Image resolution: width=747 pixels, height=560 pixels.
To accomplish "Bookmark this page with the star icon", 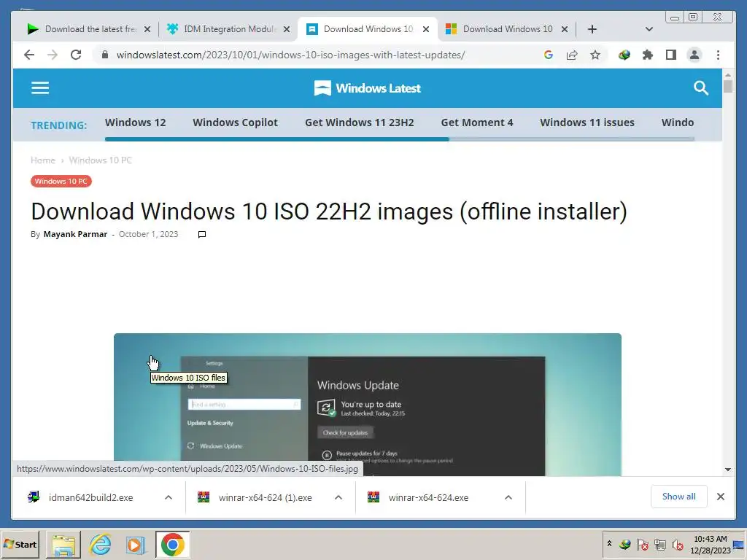I will 595,55.
